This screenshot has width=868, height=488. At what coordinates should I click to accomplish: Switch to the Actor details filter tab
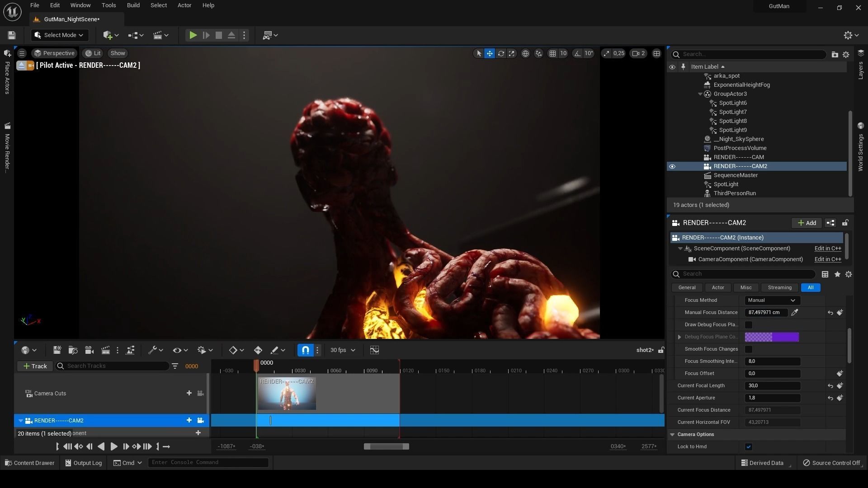(x=718, y=288)
